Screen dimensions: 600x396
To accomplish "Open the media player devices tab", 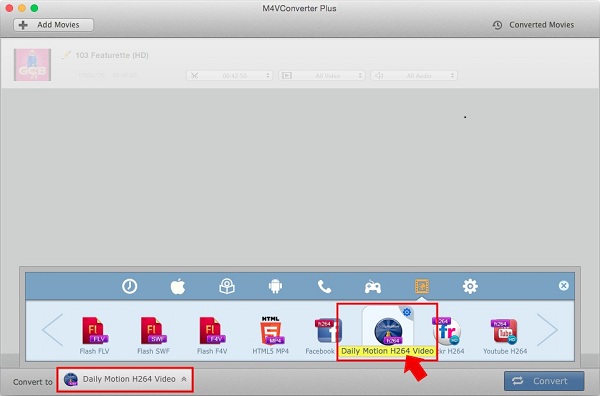I will pos(227,286).
